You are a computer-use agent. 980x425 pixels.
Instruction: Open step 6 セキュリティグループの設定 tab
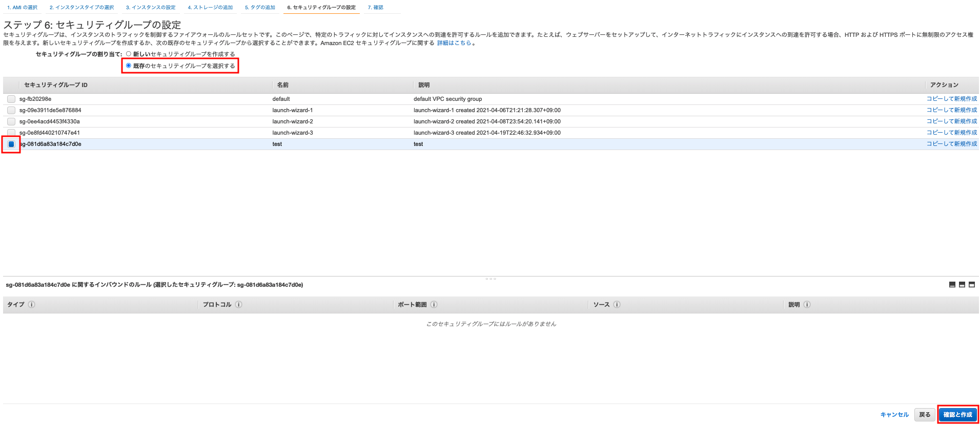pyautogui.click(x=321, y=7)
